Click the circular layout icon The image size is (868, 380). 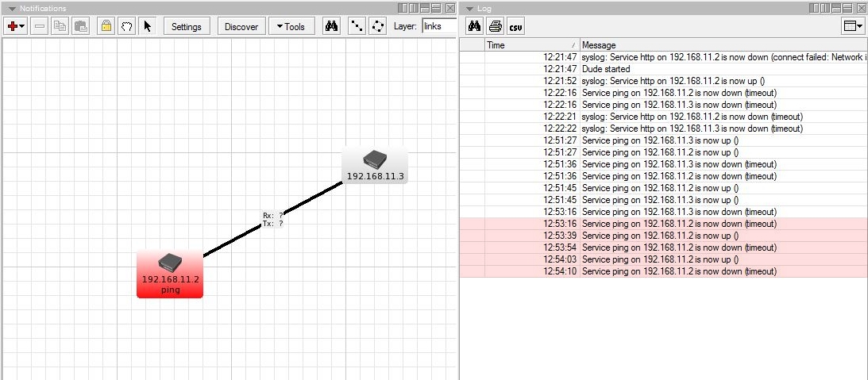coord(377,26)
